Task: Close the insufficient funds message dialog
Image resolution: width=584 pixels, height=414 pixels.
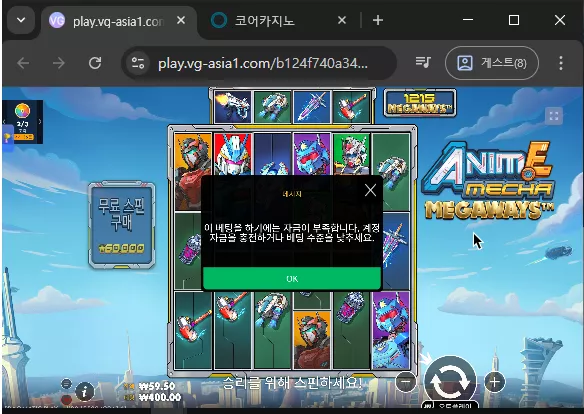Action: click(x=370, y=190)
